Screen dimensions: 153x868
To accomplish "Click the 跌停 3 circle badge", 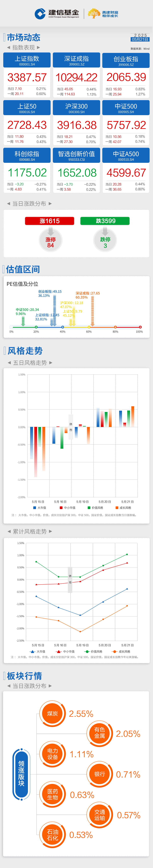I will click(x=105, y=240).
